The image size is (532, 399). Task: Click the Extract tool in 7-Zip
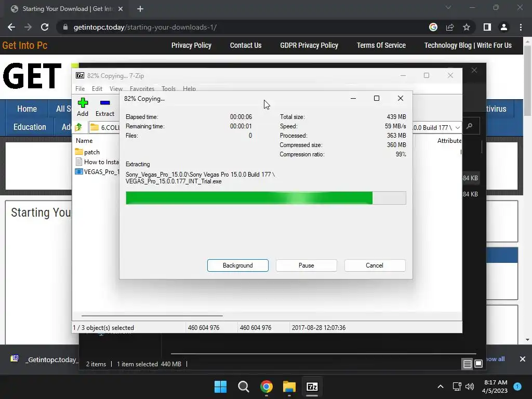click(x=105, y=107)
